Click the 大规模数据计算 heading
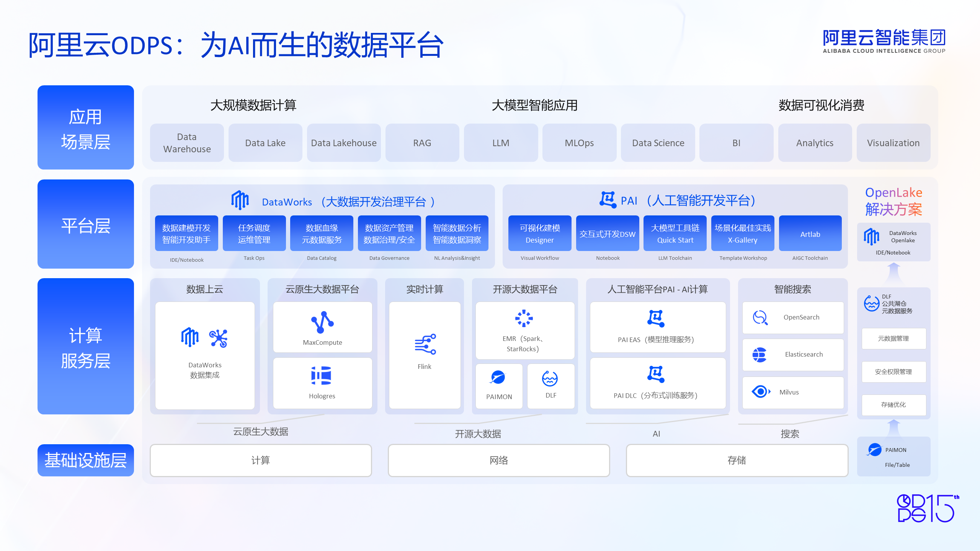 coord(253,105)
